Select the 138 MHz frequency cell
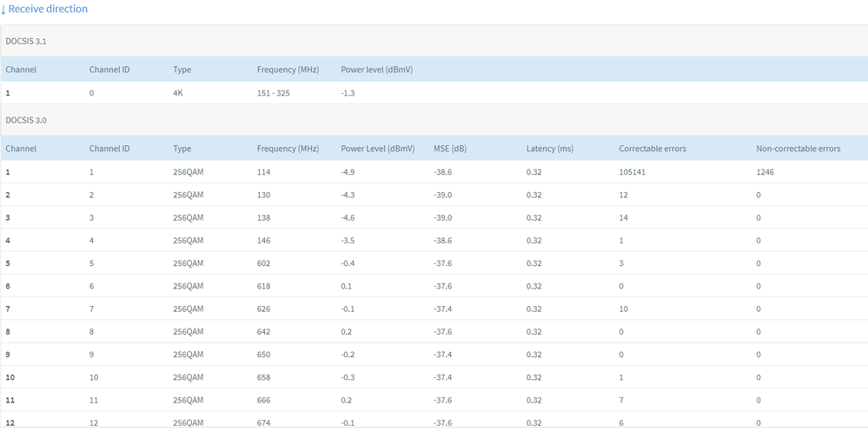Image resolution: width=868 pixels, height=432 pixels. tap(264, 218)
